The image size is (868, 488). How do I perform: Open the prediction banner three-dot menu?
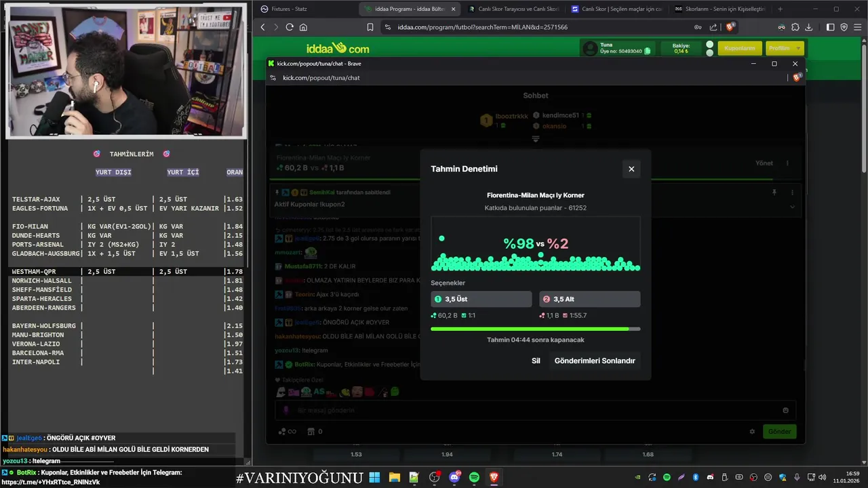[x=787, y=163]
